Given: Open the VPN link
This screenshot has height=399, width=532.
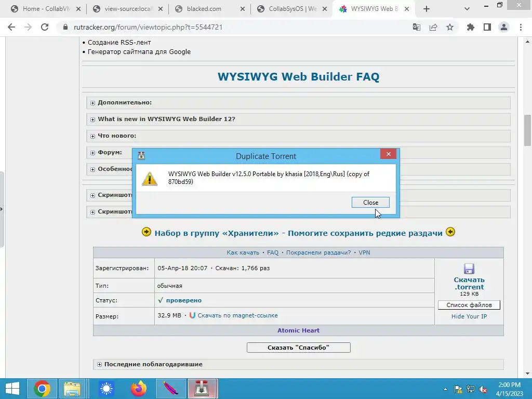Looking at the screenshot, I should (364, 252).
